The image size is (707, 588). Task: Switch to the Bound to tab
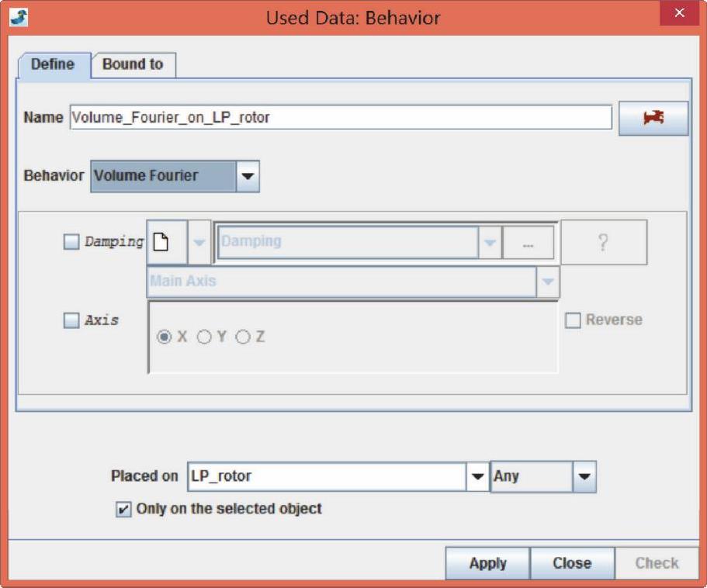click(x=133, y=64)
